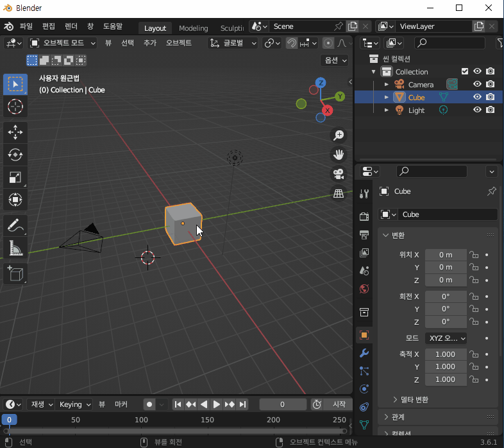This screenshot has height=448, width=504.
Task: Open the 도움말 menu
Action: (113, 26)
